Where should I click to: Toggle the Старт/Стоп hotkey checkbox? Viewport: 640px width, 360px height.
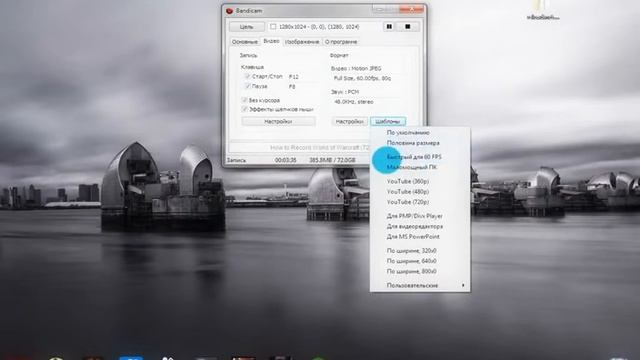pyautogui.click(x=247, y=76)
